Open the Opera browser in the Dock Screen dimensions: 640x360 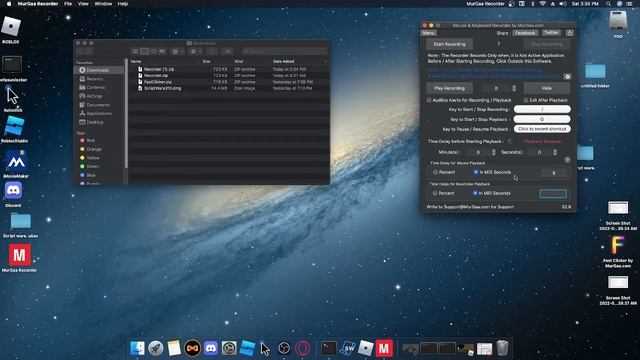[x=302, y=348]
